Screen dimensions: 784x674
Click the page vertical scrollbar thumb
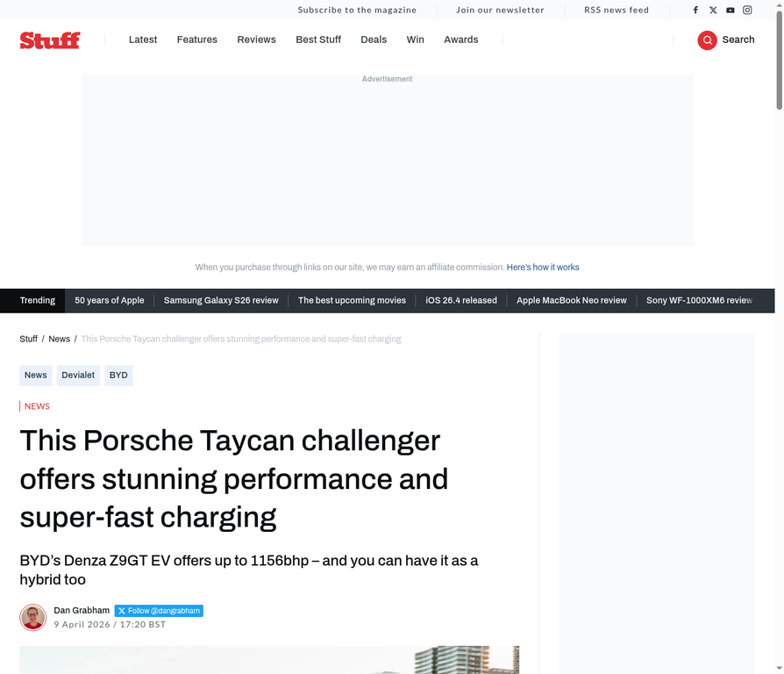pyautogui.click(x=779, y=60)
